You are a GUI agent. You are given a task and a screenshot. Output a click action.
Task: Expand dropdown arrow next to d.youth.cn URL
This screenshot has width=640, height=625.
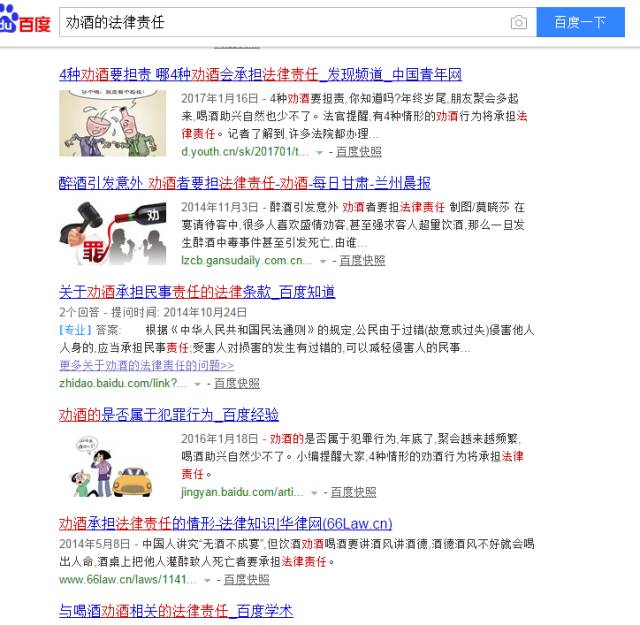pos(320,152)
